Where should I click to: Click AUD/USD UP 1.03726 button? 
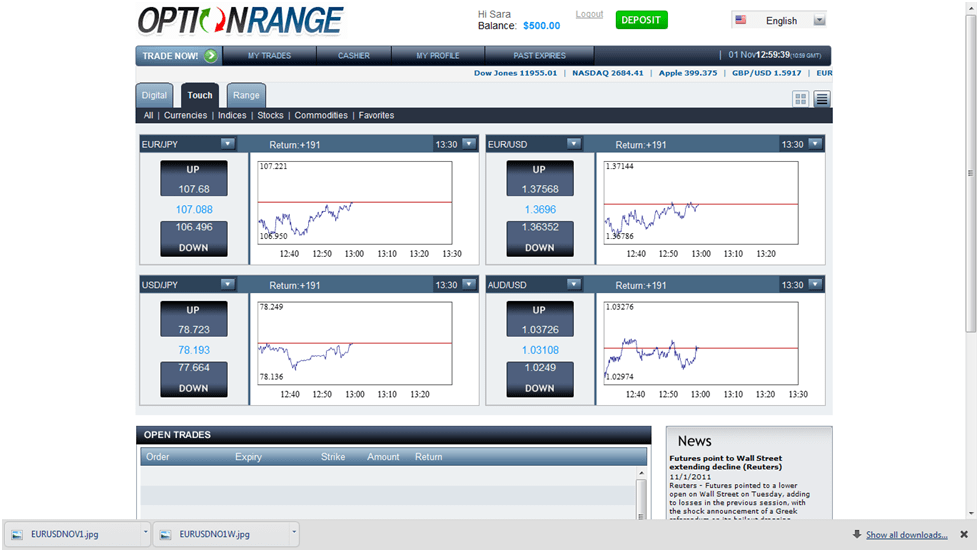pyautogui.click(x=539, y=319)
